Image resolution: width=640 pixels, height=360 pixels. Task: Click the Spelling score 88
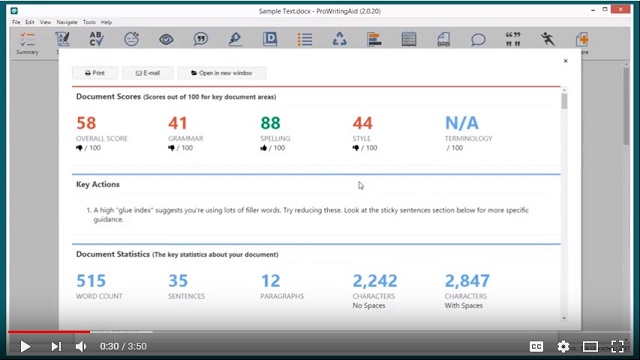pyautogui.click(x=270, y=123)
